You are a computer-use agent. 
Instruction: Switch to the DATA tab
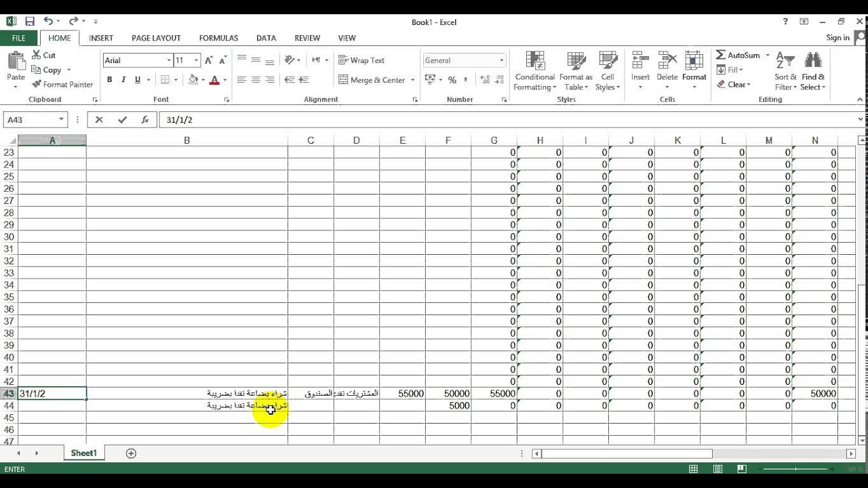tap(266, 38)
